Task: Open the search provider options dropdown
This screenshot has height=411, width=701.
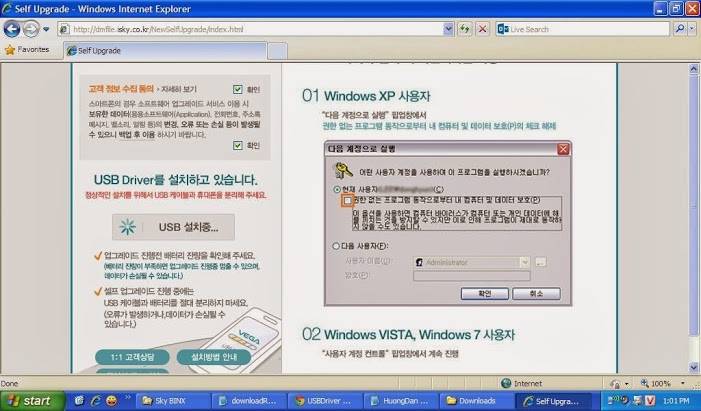Action: click(x=692, y=29)
